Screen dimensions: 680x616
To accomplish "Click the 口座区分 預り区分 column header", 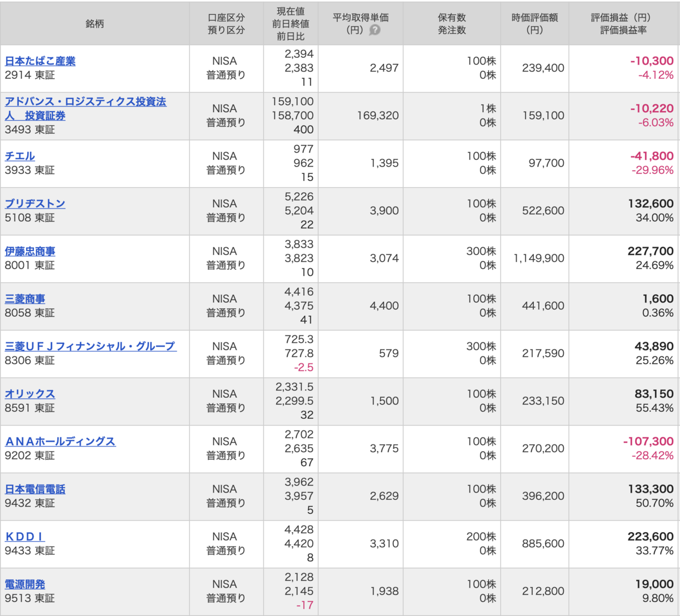I will tap(226, 24).
